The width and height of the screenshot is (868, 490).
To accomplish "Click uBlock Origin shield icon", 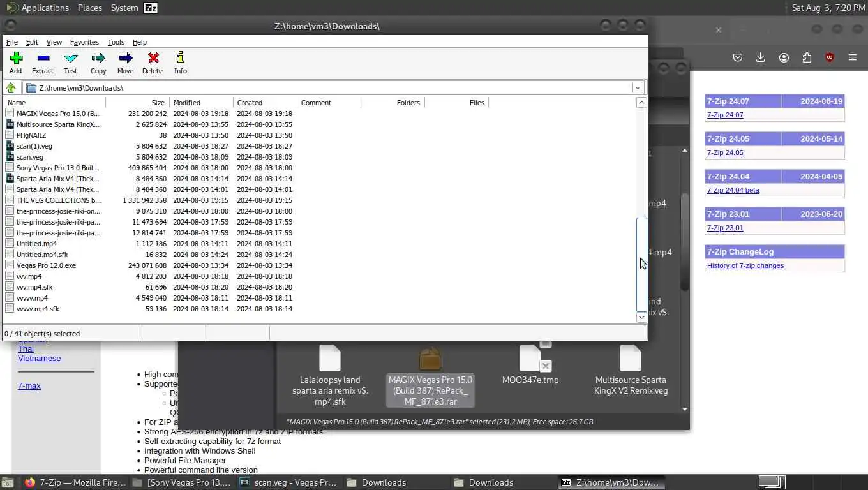I will click(x=830, y=57).
